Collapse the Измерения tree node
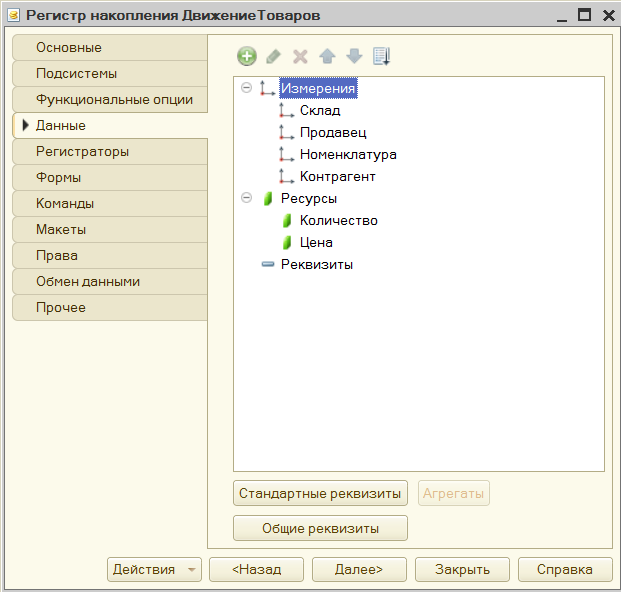The image size is (621, 592). [x=246, y=88]
